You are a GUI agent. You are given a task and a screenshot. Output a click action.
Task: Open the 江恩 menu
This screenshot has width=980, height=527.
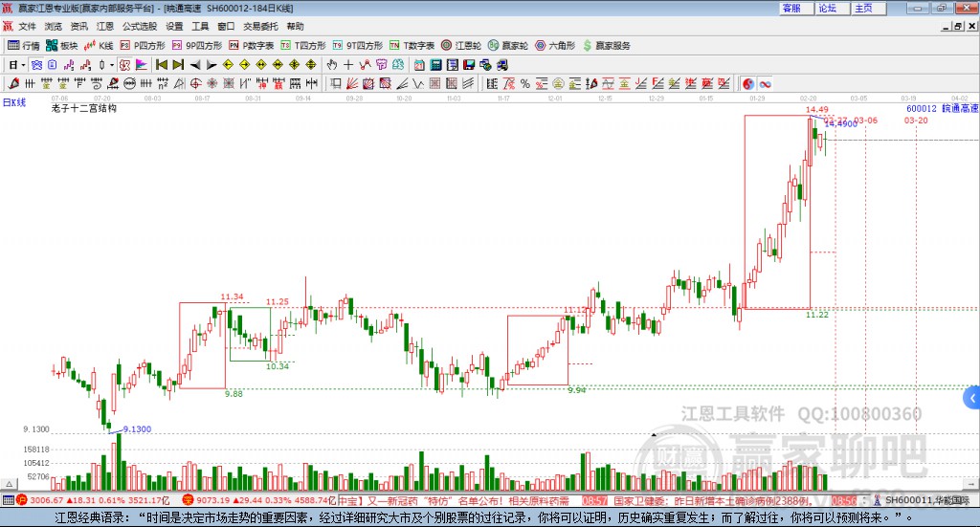pyautogui.click(x=105, y=26)
